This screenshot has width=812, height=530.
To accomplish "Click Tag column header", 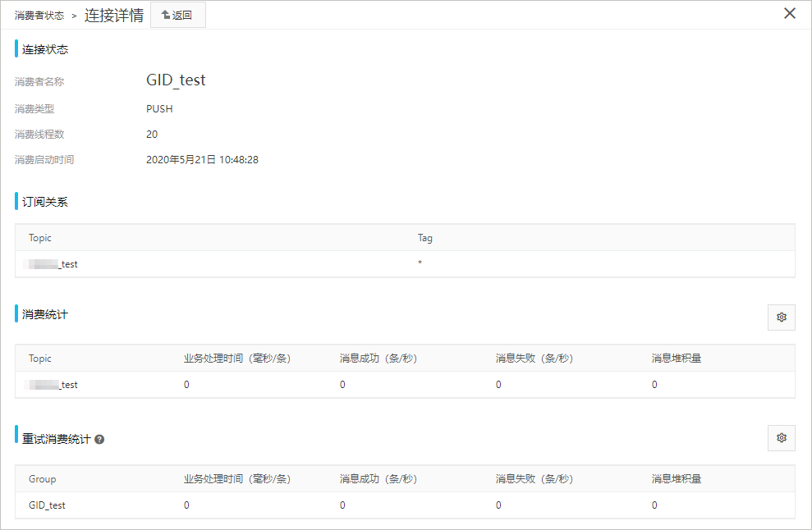I will point(424,238).
